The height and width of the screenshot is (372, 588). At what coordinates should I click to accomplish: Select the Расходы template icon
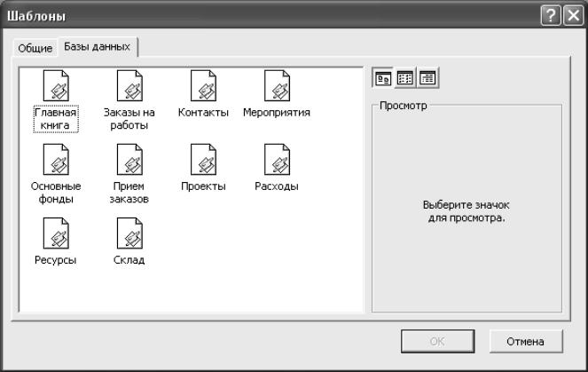coord(277,160)
